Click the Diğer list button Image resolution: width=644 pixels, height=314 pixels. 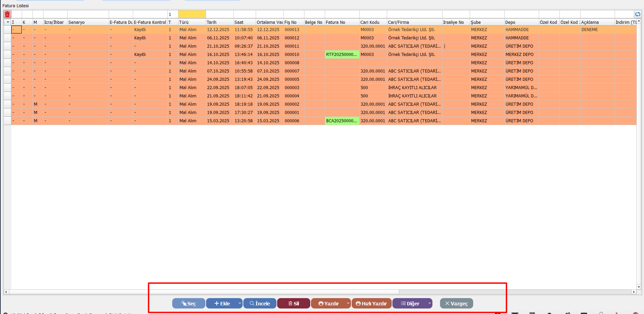pyautogui.click(x=410, y=303)
